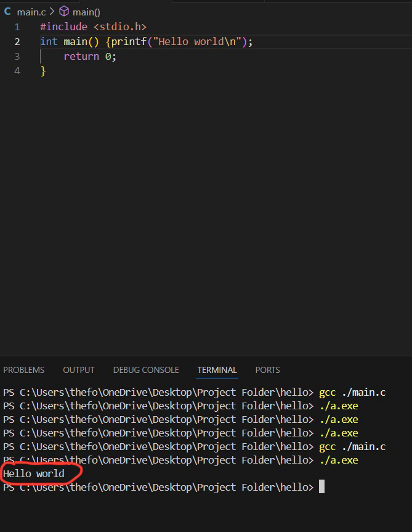
Task: Select line 2 via its line number
Action: click(17, 42)
